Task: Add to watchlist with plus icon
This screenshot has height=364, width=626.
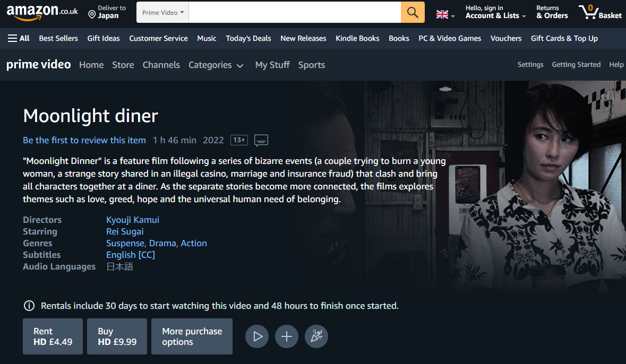Action: point(287,336)
